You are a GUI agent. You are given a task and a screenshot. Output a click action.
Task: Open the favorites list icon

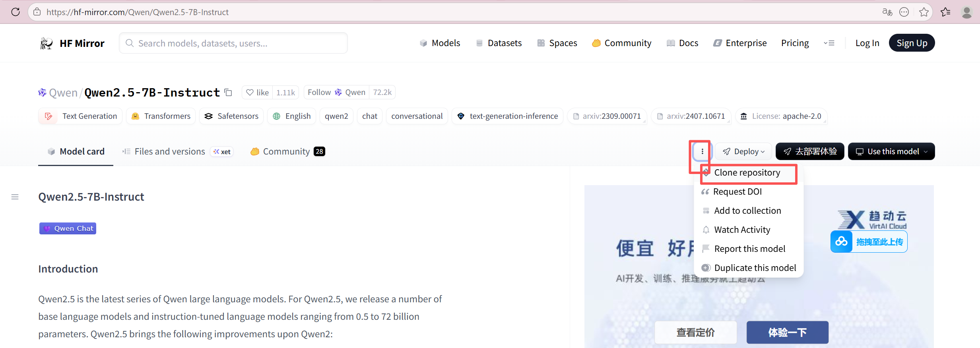(945, 12)
